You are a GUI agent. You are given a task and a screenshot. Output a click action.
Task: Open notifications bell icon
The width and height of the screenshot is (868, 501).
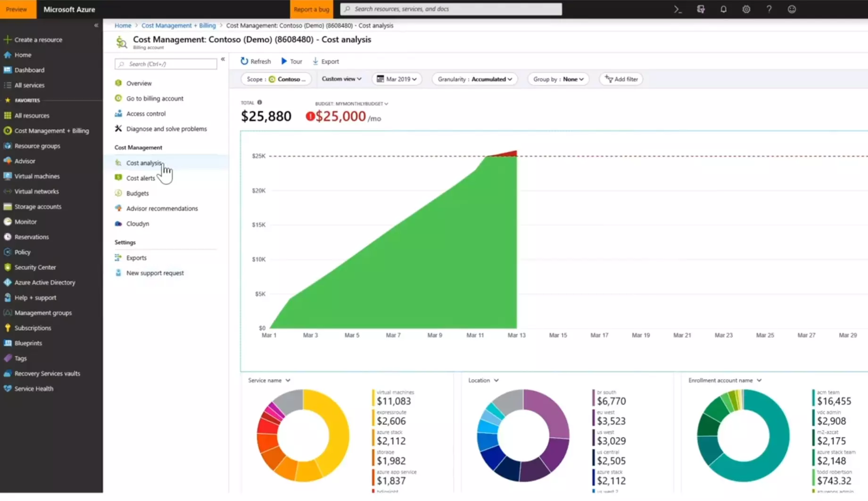tap(723, 9)
